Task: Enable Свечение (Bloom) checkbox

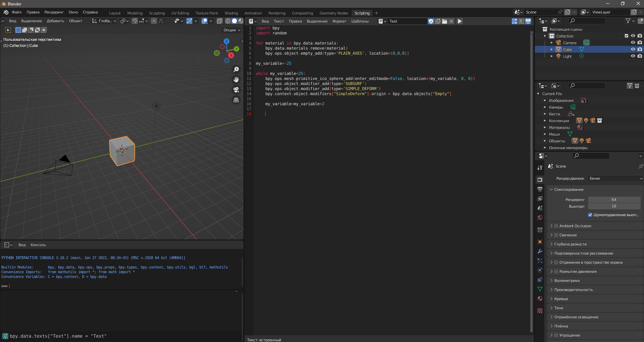Action: coord(556,235)
